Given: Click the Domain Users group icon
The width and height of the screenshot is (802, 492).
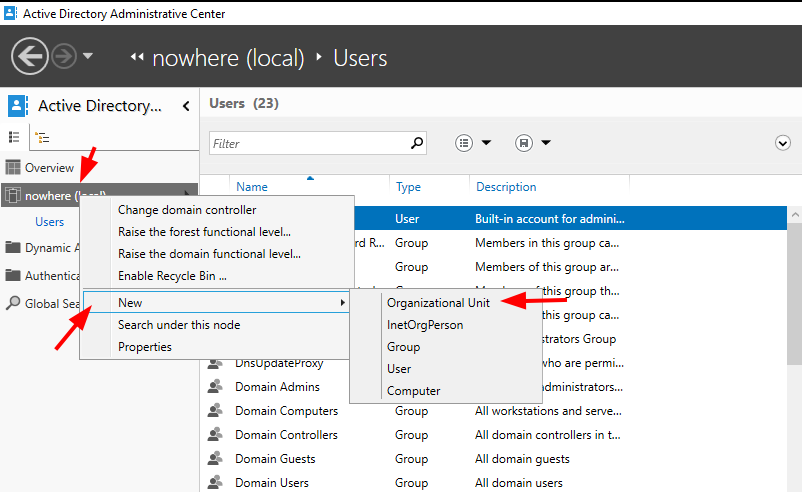Looking at the screenshot, I should (x=215, y=482).
